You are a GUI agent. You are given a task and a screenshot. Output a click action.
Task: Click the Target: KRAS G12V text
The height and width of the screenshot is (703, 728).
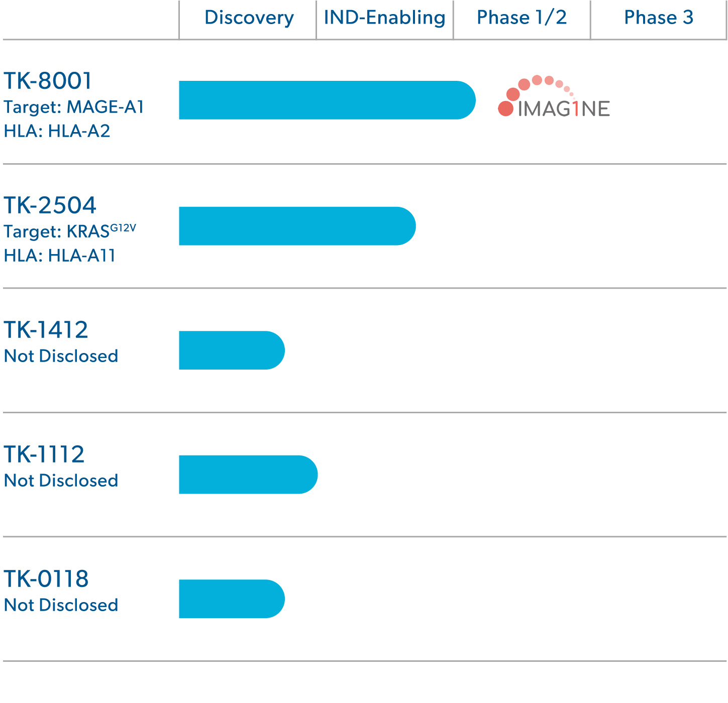70,231
